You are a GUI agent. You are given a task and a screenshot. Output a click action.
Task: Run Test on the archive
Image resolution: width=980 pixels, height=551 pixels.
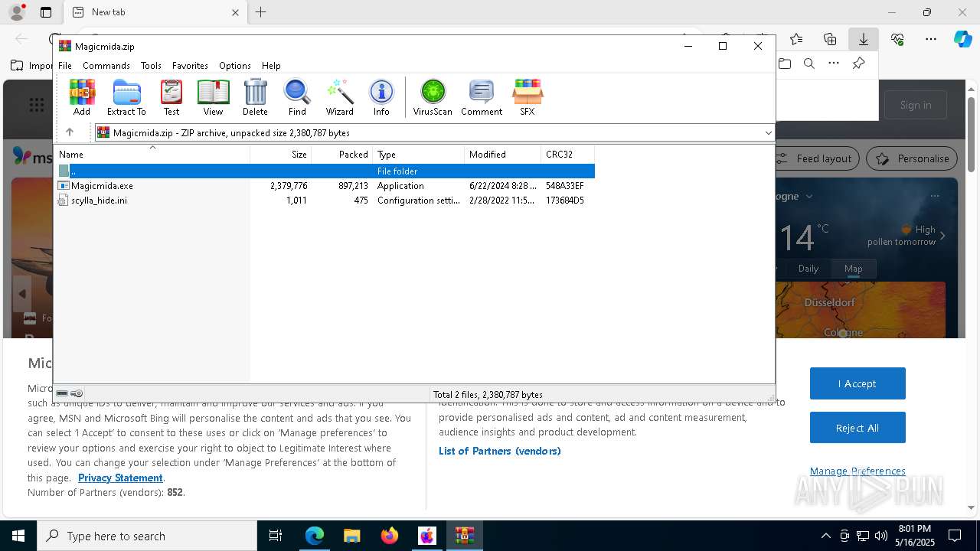[x=171, y=97]
